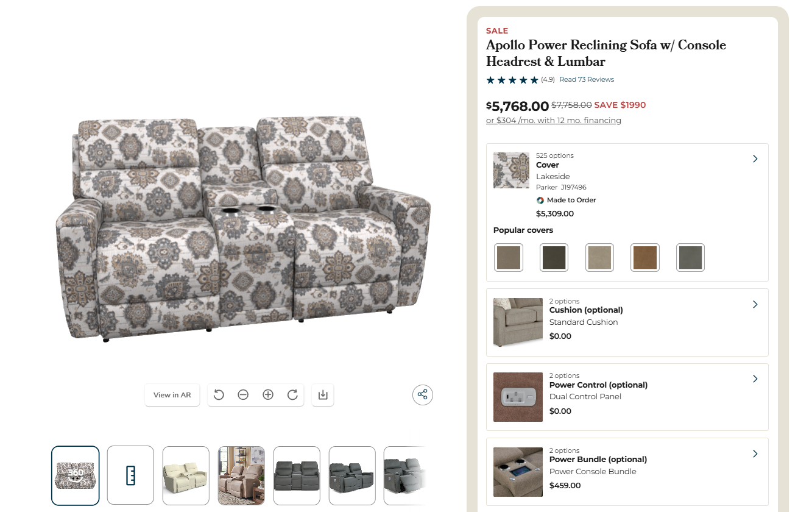This screenshot has width=812, height=512.
Task: Expand the Cover options chevron
Action: (755, 158)
